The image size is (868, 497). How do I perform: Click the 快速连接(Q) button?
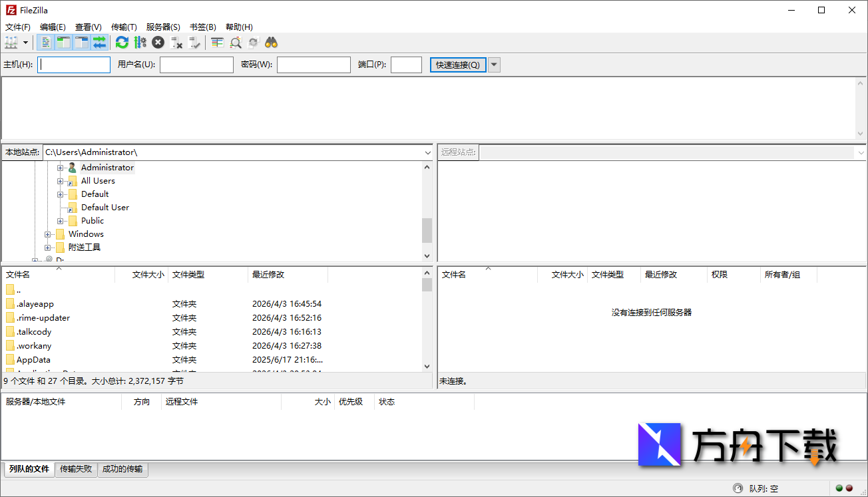click(x=457, y=65)
